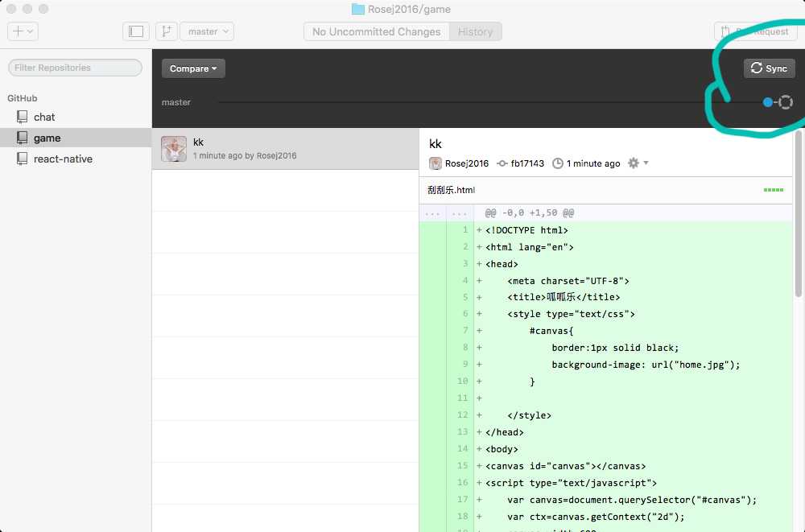Click the commit hash fb17143

(x=527, y=163)
